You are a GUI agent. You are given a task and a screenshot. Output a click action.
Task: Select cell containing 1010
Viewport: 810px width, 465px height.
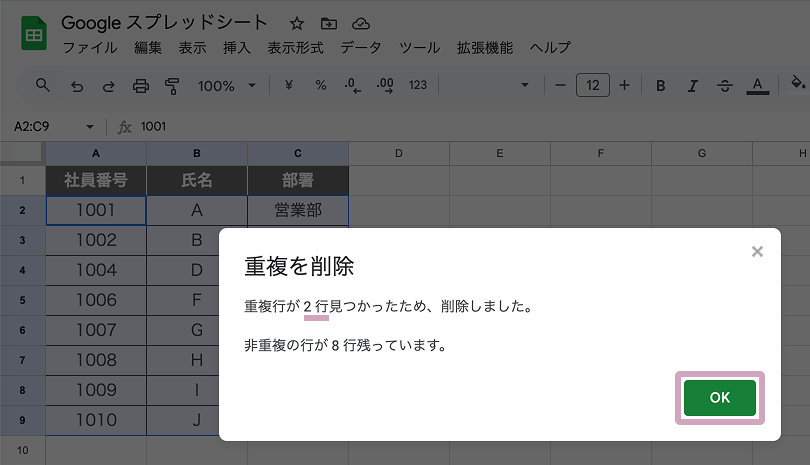pyautogui.click(x=96, y=420)
